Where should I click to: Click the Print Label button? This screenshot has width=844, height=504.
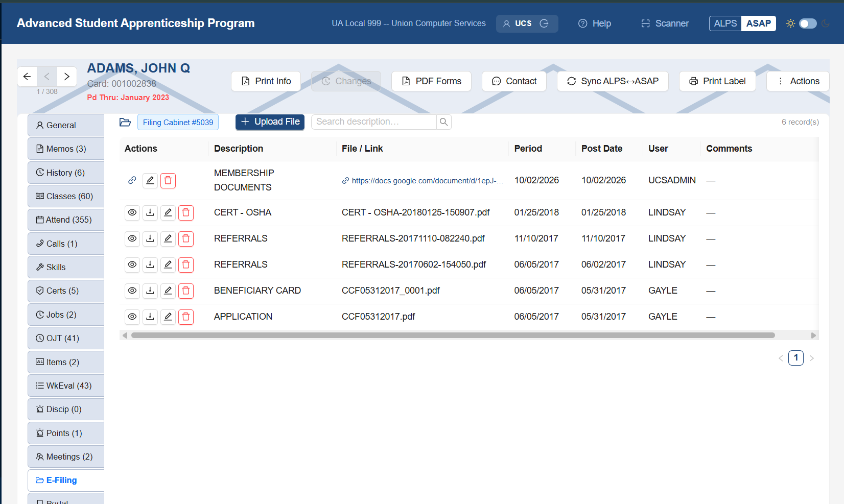point(717,81)
